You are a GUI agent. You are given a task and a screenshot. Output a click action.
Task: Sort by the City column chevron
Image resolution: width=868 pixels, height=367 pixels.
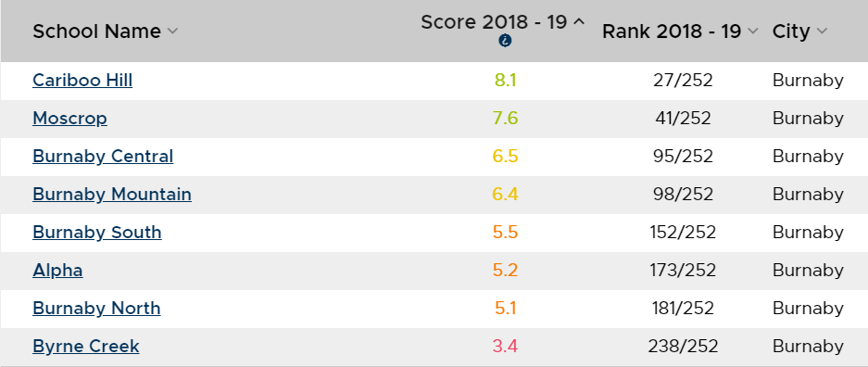(821, 32)
